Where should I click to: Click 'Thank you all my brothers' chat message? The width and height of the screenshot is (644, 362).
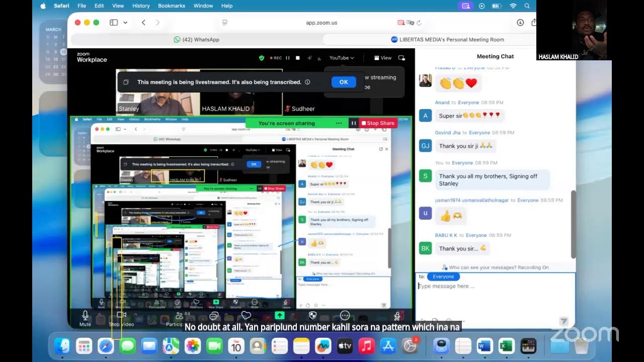492,180
